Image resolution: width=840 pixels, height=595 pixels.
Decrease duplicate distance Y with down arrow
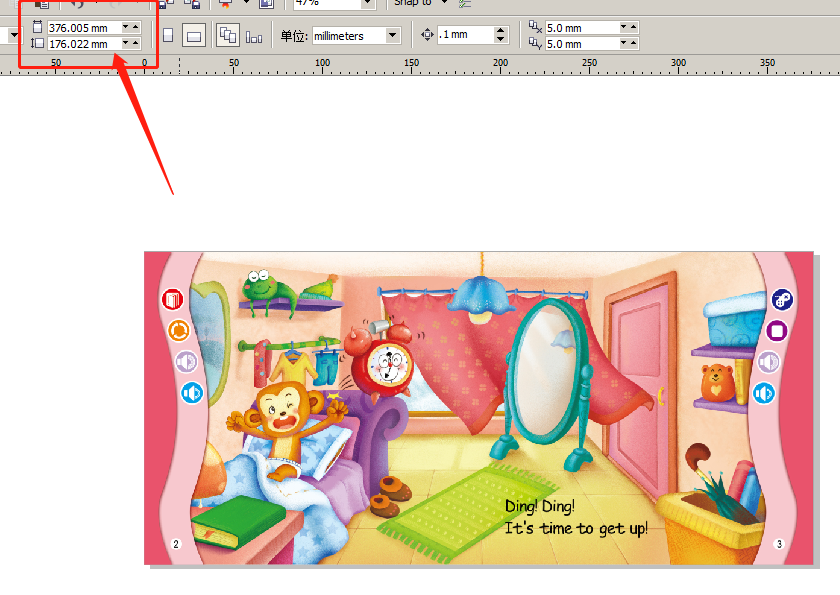[x=624, y=43]
